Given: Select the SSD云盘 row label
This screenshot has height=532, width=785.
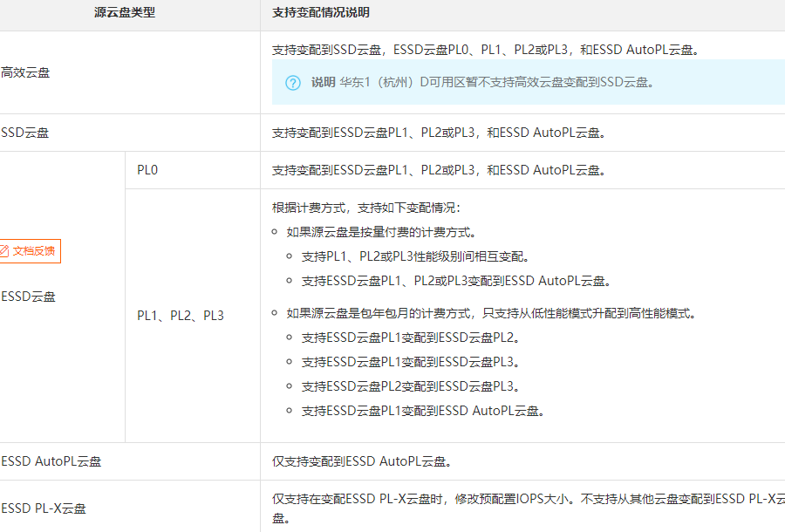Looking at the screenshot, I should pos(25,133).
